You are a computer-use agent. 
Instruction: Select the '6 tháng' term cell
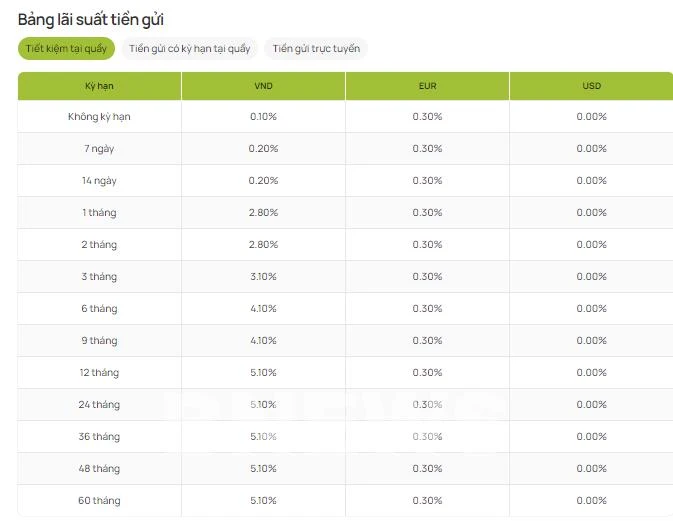pyautogui.click(x=99, y=309)
